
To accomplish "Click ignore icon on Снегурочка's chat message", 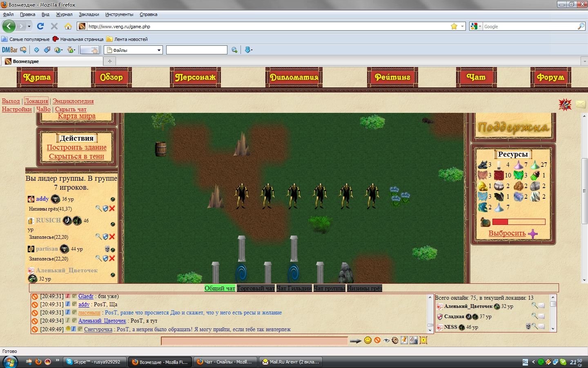I will pos(35,329).
